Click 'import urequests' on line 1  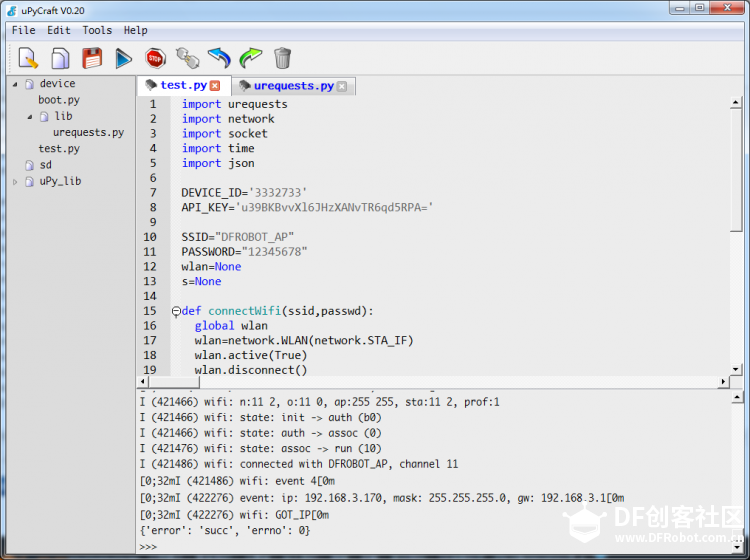pyautogui.click(x=234, y=104)
